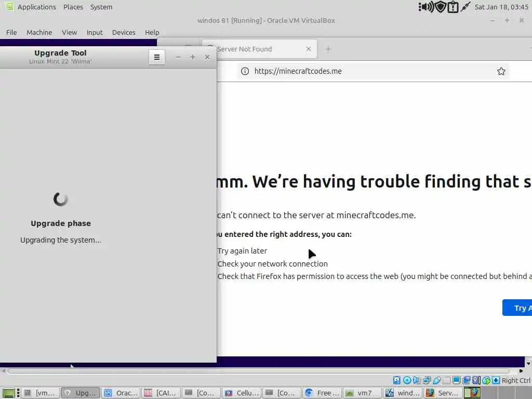This screenshot has width=532, height=399.
Task: Open the Upgrade Tool hamburger menu
Action: [157, 57]
